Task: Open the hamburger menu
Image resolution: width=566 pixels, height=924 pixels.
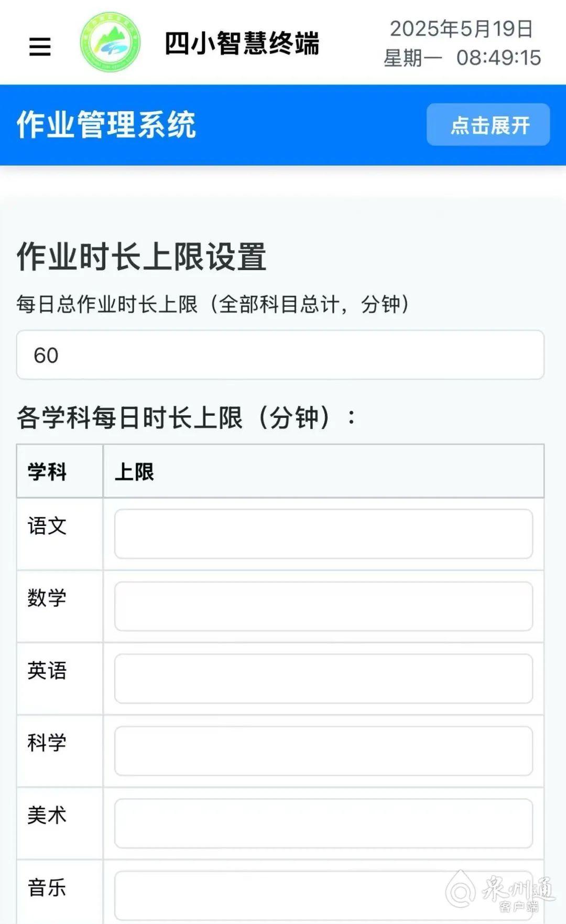Action: point(40,47)
